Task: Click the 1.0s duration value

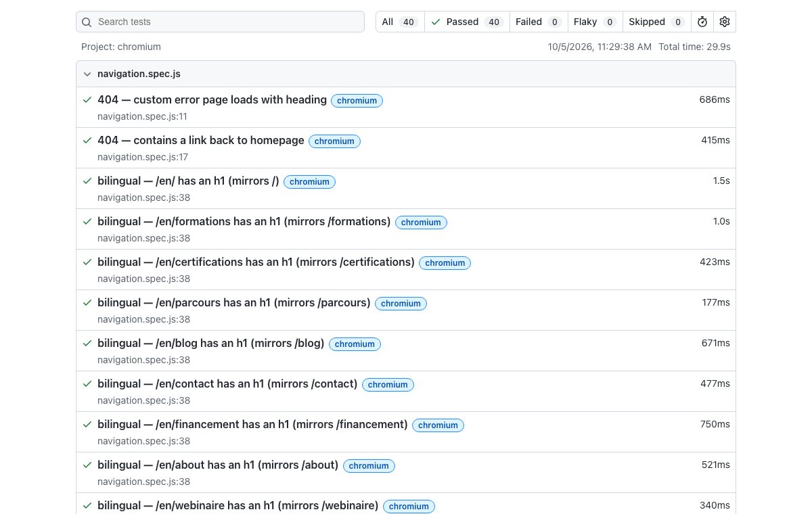Action: (721, 221)
